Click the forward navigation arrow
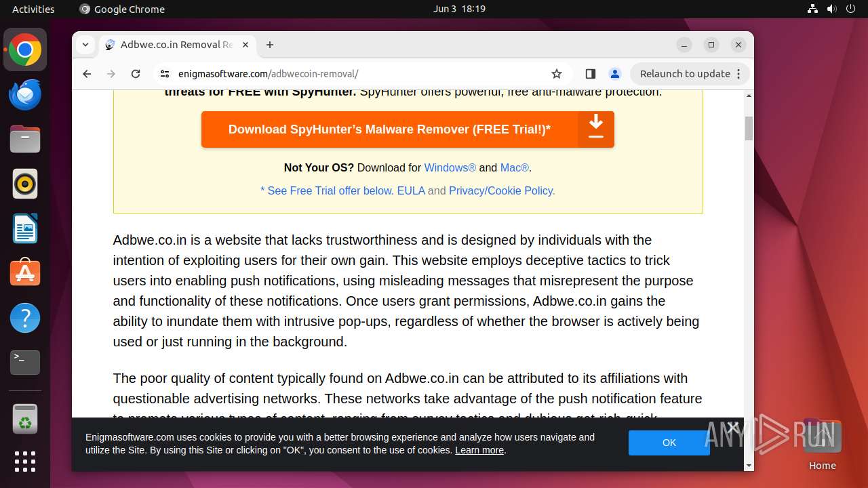The width and height of the screenshot is (868, 488). (111, 74)
